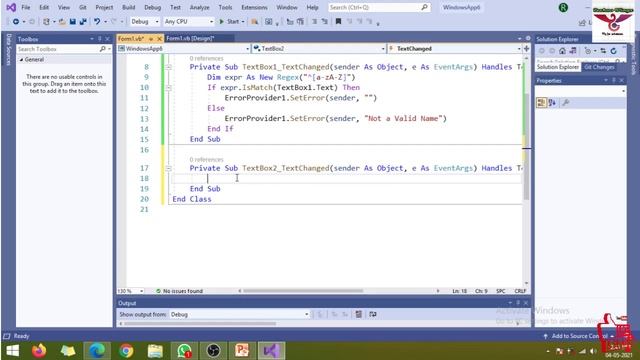640x360 pixels.
Task: Refresh Solution Explorer with the circular arrow
Action: (x=613, y=51)
